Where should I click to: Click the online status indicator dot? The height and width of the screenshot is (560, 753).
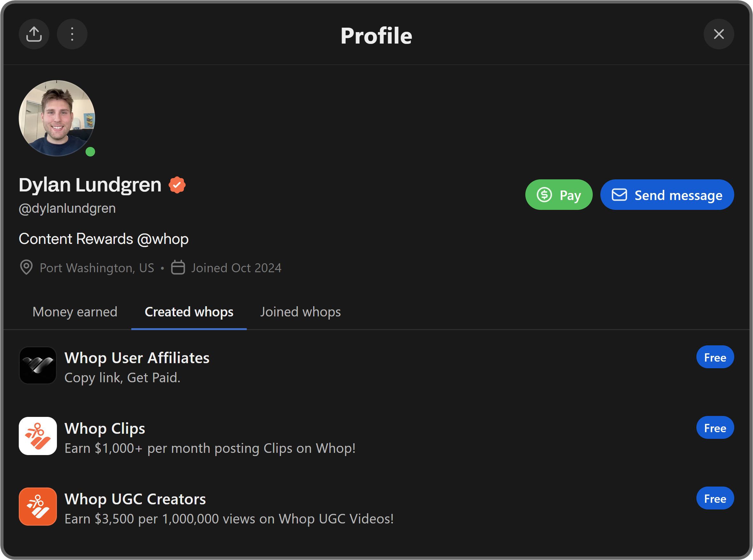tap(91, 152)
